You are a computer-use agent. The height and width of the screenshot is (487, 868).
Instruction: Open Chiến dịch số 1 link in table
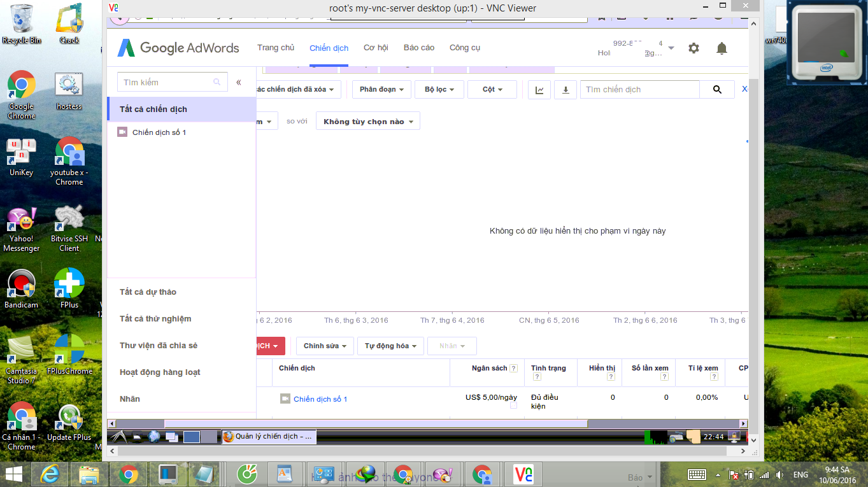tap(320, 399)
